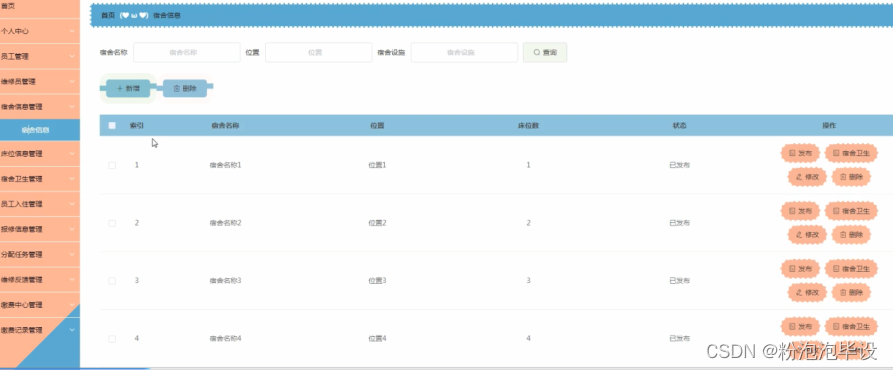
Task: Focus the 位置 search input
Action: pos(318,52)
